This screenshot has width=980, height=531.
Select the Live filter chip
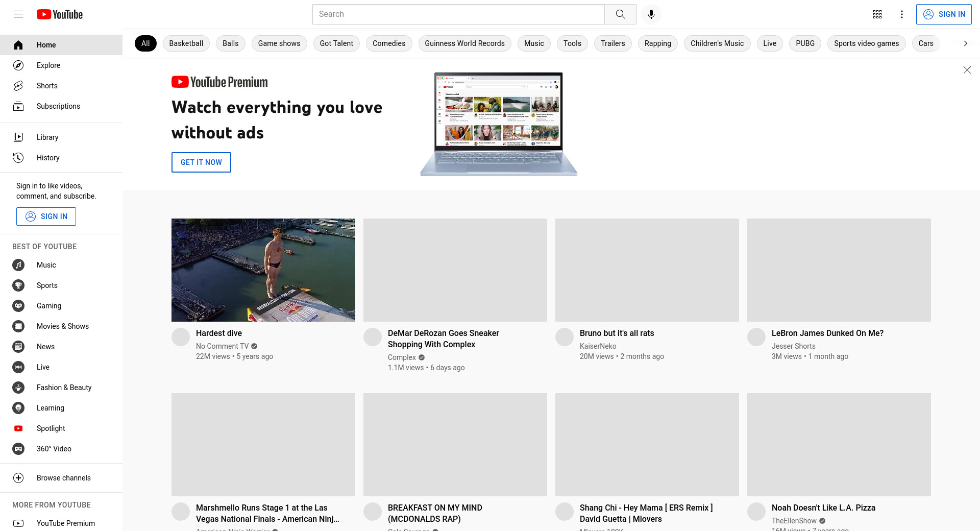click(x=770, y=43)
